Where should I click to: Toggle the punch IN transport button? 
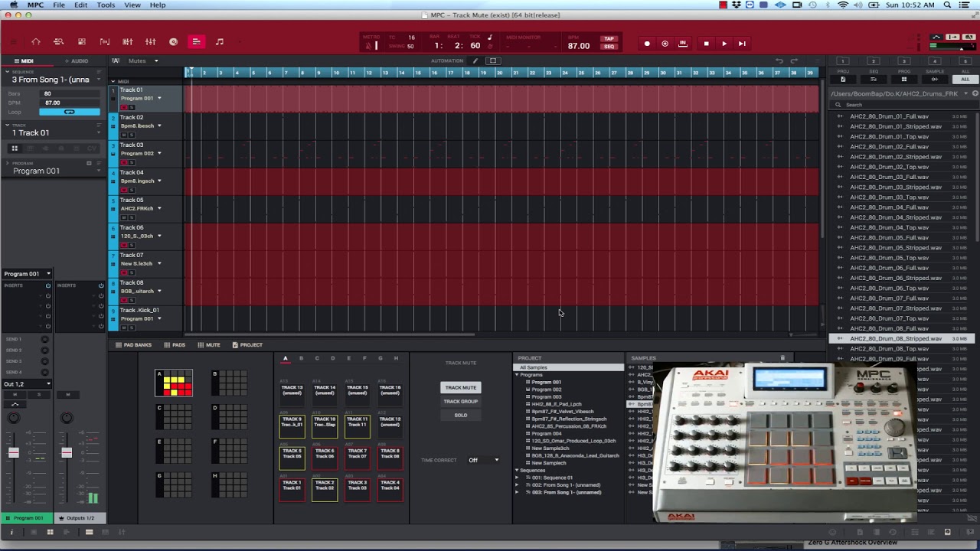(x=683, y=44)
